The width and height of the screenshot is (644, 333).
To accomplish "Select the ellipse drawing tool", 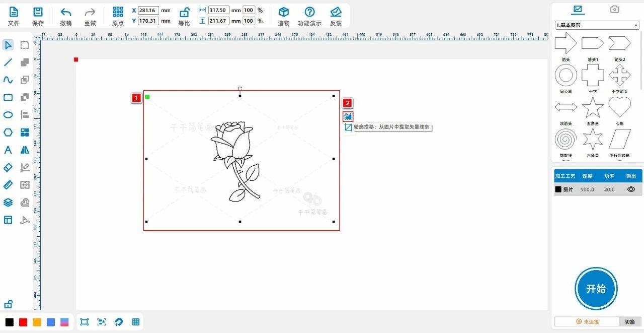I will click(x=8, y=115).
